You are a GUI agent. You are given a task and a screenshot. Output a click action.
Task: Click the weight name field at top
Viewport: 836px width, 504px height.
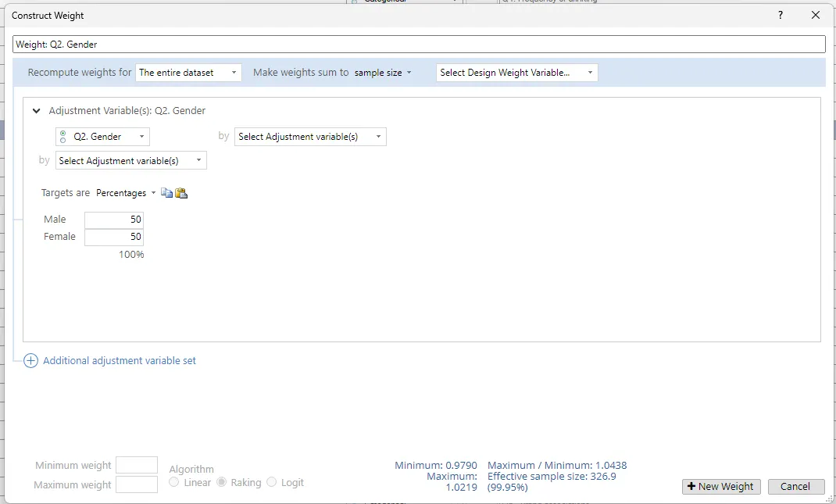419,45
